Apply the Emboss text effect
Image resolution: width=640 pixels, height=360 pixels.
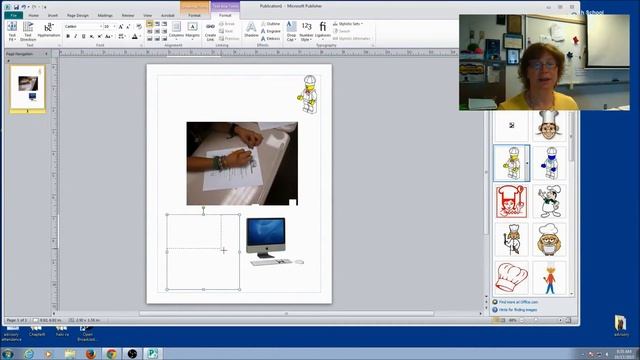(271, 38)
